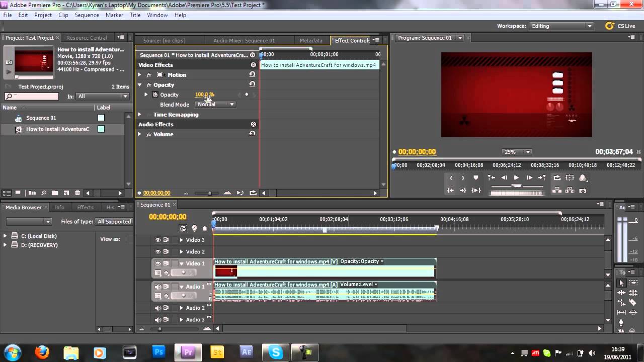Go to Previous Edit Point in Program monitor
Viewport: 644px width, 362px height.
[x=492, y=177]
